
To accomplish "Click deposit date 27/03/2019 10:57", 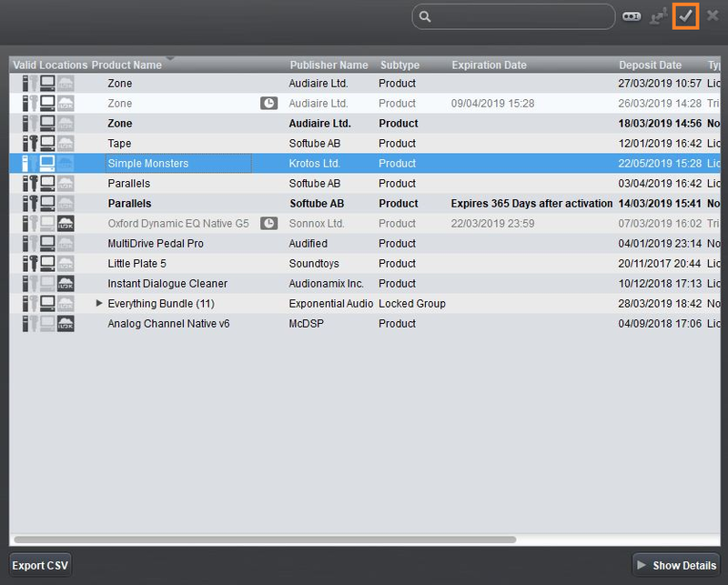I will [660, 83].
